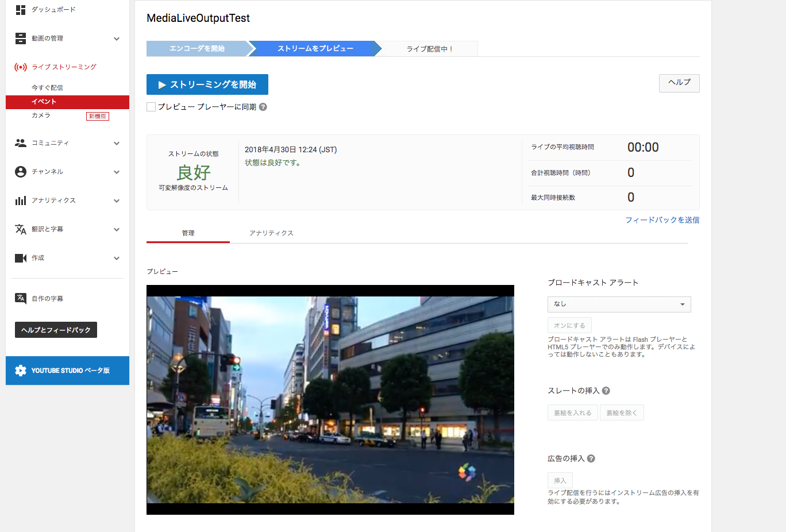
Task: Click the ライブ ストリーミング broadcast icon
Action: [x=21, y=67]
